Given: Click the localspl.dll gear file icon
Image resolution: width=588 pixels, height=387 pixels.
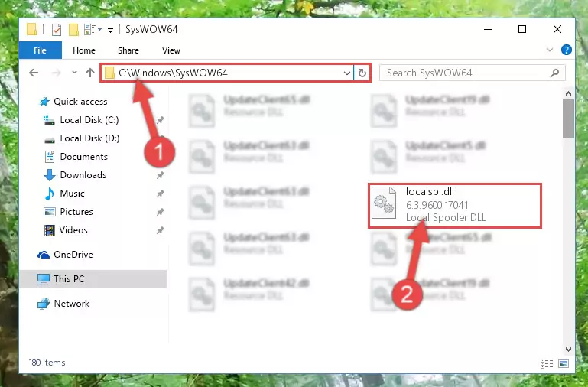Looking at the screenshot, I should tap(384, 203).
